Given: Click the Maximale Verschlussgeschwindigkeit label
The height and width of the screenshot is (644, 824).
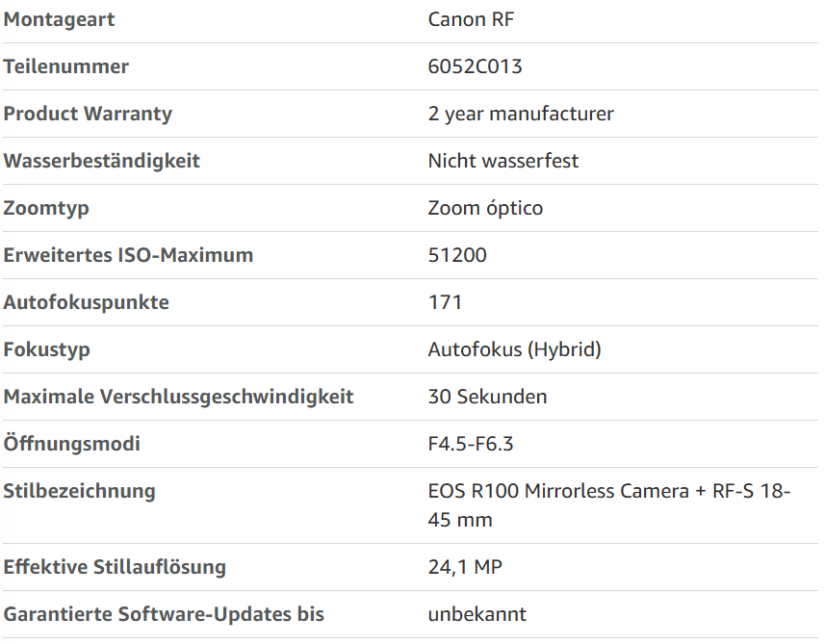Looking at the screenshot, I should point(178,397).
